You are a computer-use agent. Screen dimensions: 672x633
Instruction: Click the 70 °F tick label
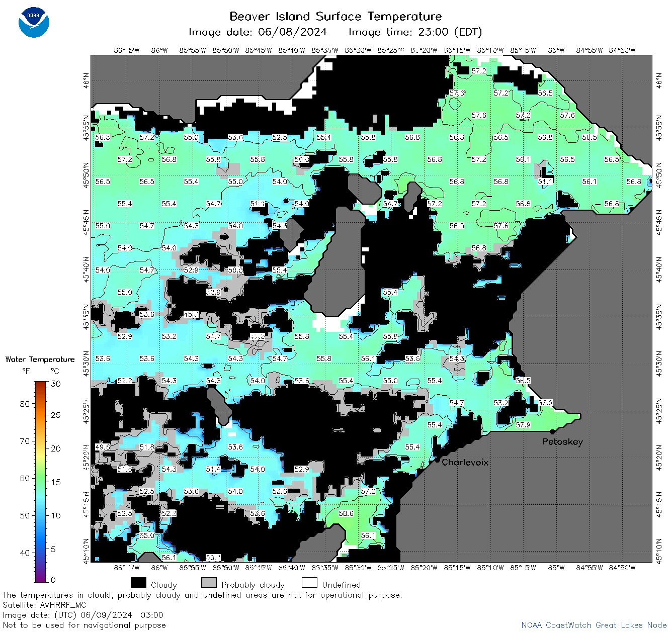pos(25,441)
